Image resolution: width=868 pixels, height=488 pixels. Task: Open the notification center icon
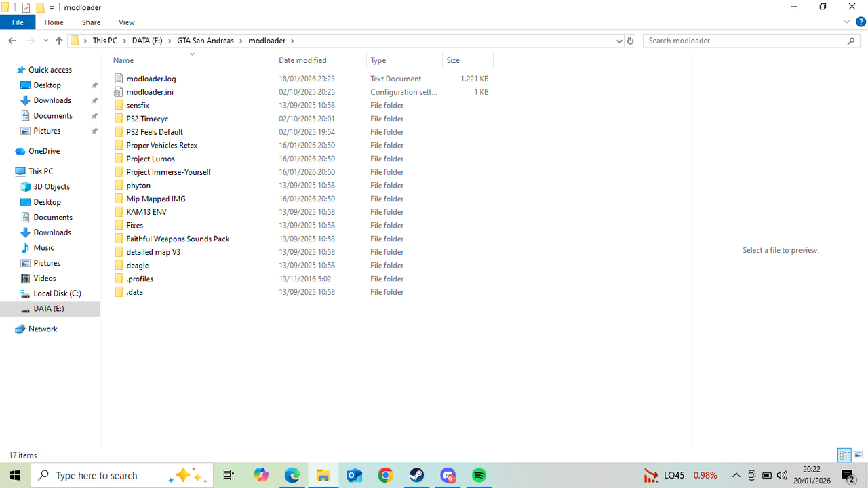pyautogui.click(x=848, y=475)
